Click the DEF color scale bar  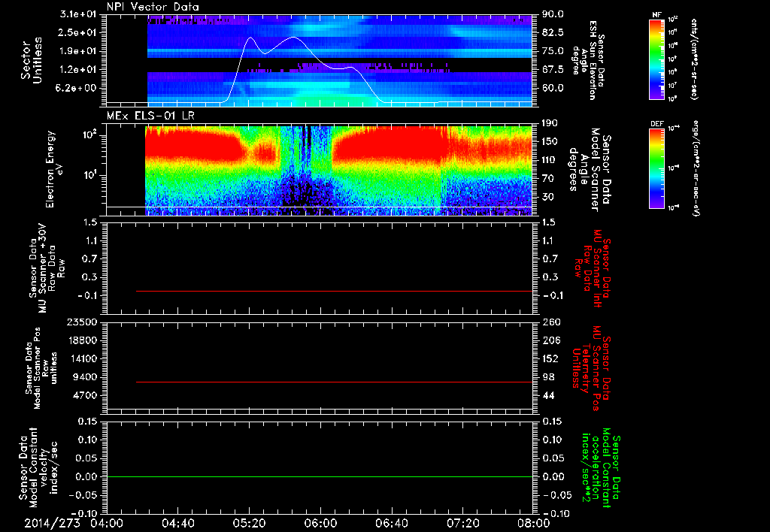click(656, 168)
